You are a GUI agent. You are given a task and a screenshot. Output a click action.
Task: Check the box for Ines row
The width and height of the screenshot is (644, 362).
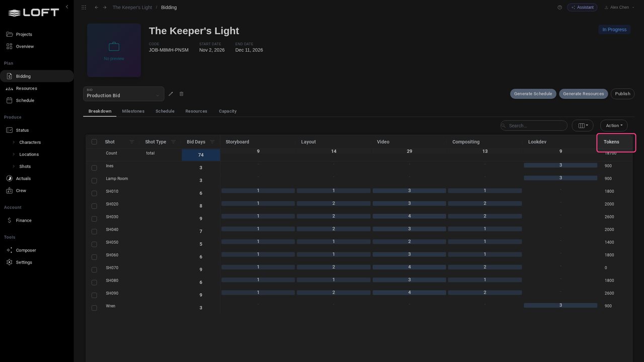point(94,168)
